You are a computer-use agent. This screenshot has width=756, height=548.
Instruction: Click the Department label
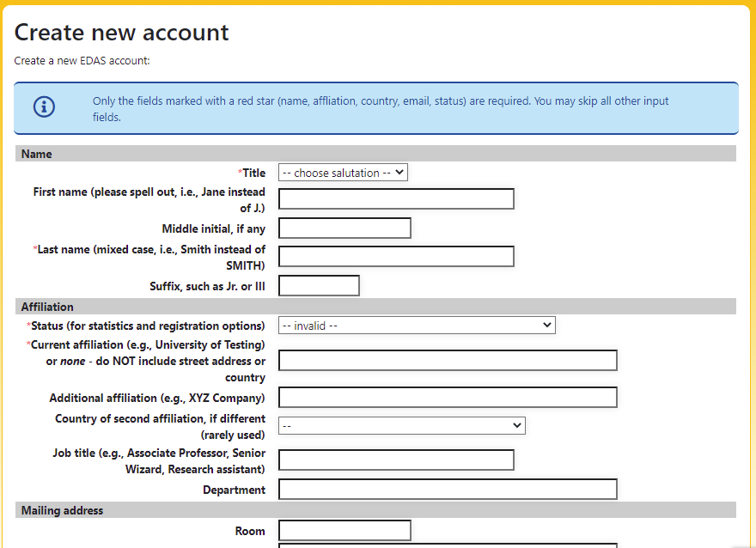click(234, 490)
